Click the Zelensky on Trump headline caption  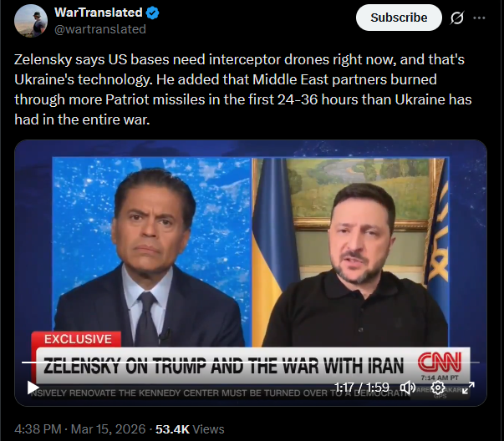pos(223,366)
